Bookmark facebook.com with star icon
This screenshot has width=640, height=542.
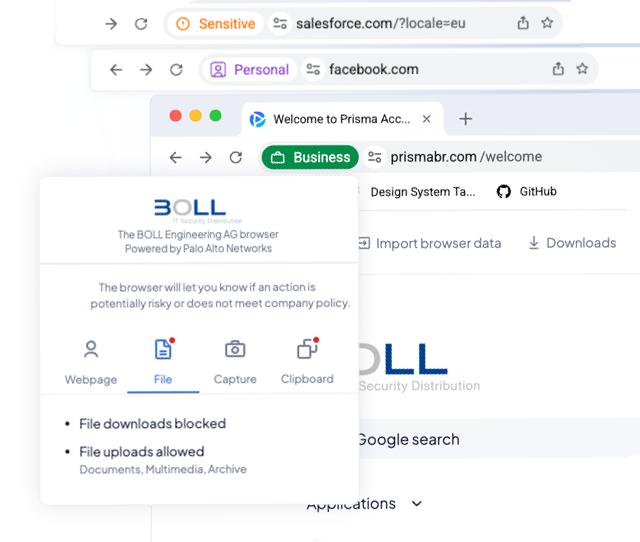point(582,69)
